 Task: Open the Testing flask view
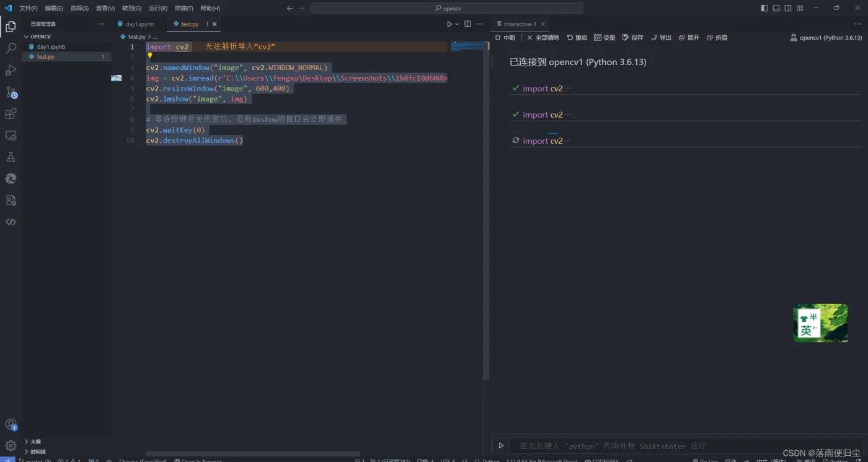(x=11, y=157)
